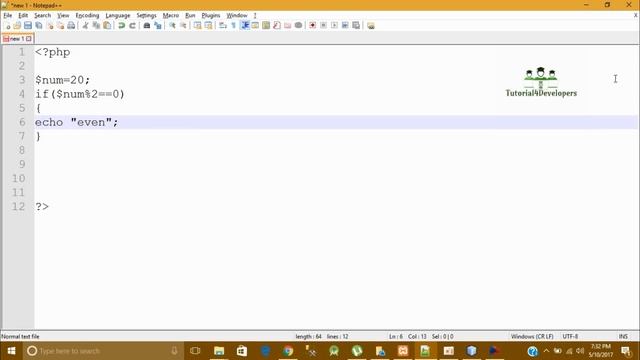The image size is (640, 360).
Task: Click the 'echo "even";' code line
Action: coord(76,122)
